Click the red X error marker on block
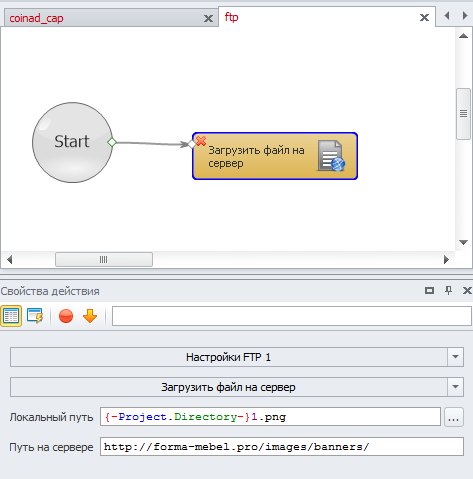The image size is (473, 479). click(x=201, y=141)
